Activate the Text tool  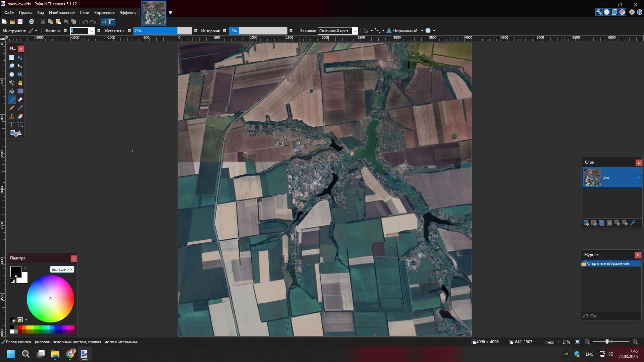point(11,125)
